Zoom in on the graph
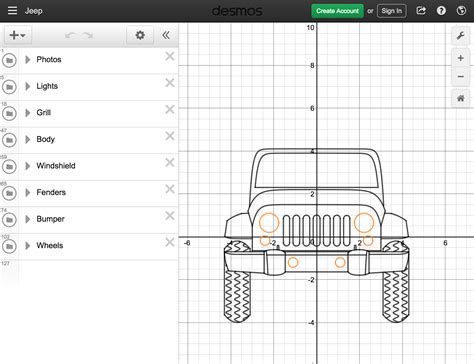 461,58
